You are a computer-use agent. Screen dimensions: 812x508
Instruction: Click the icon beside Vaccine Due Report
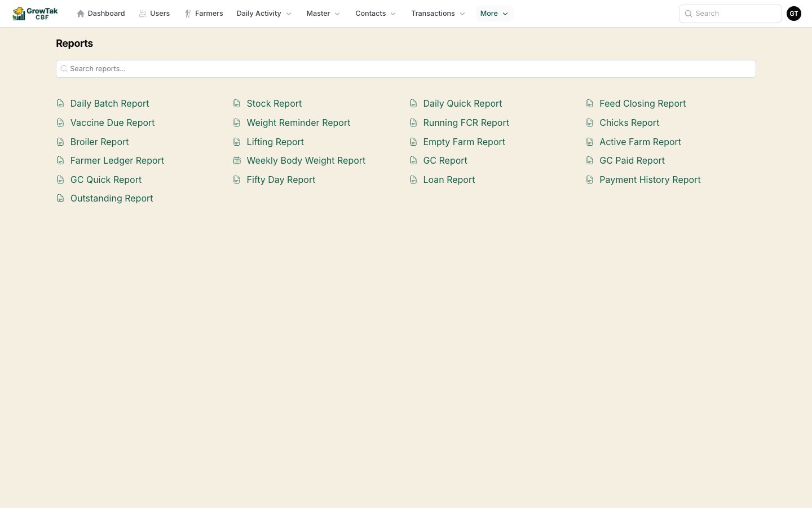pyautogui.click(x=60, y=123)
